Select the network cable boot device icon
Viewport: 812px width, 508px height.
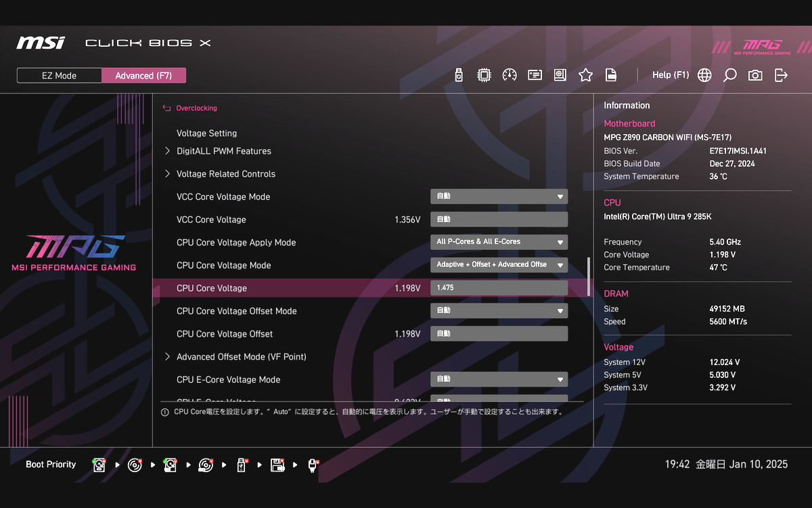[x=313, y=465]
